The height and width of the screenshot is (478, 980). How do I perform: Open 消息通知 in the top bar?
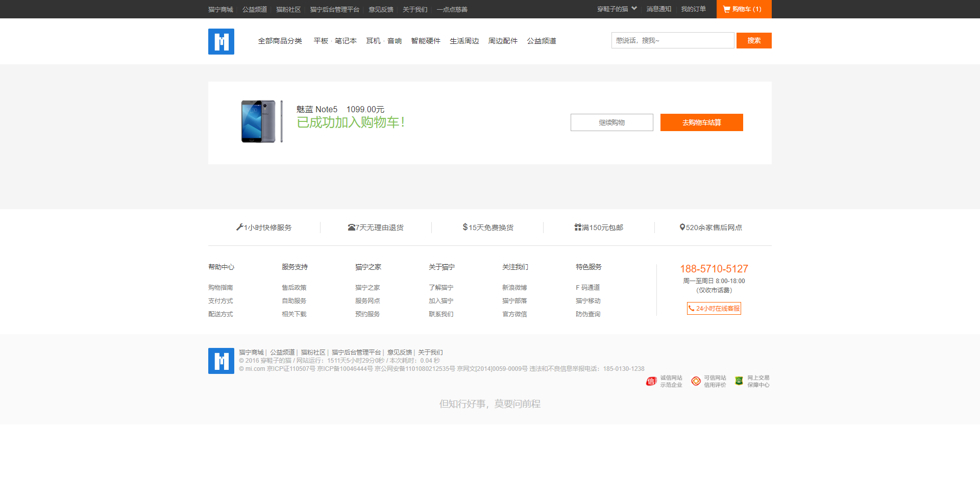(x=659, y=9)
